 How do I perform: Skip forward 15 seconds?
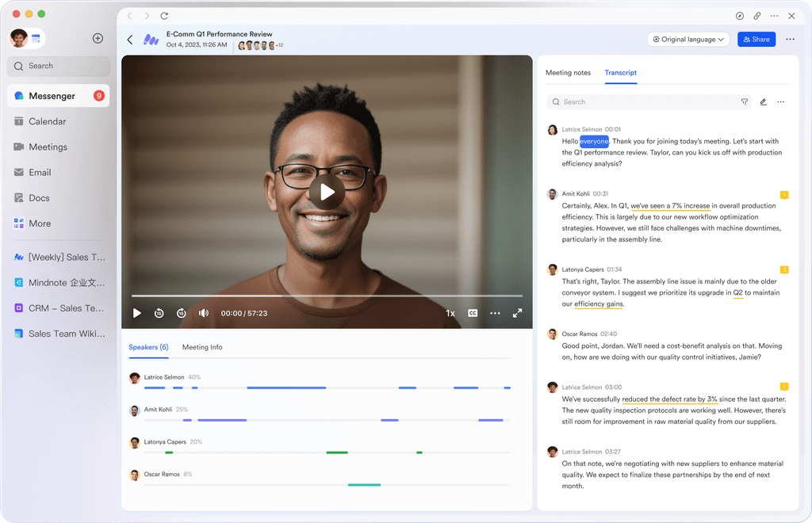182,313
